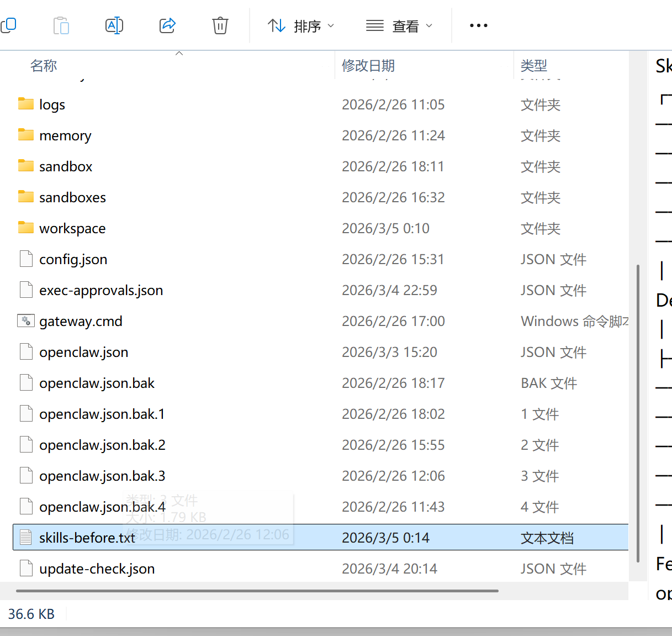
Task: Sort files by clicking 名称 column header
Action: pyautogui.click(x=44, y=65)
